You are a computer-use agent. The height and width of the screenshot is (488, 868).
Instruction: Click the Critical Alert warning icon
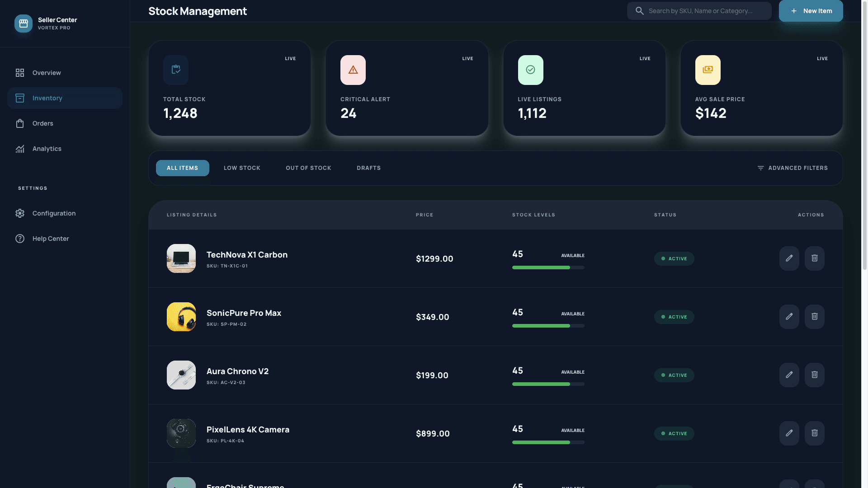coord(353,70)
